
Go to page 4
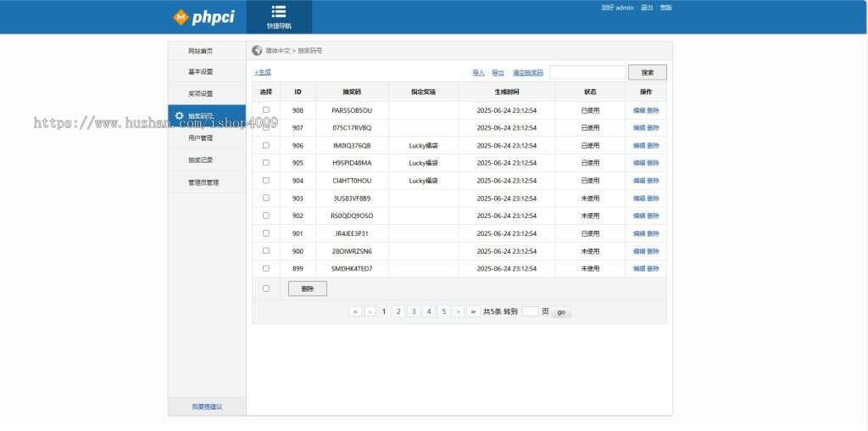[x=428, y=312]
